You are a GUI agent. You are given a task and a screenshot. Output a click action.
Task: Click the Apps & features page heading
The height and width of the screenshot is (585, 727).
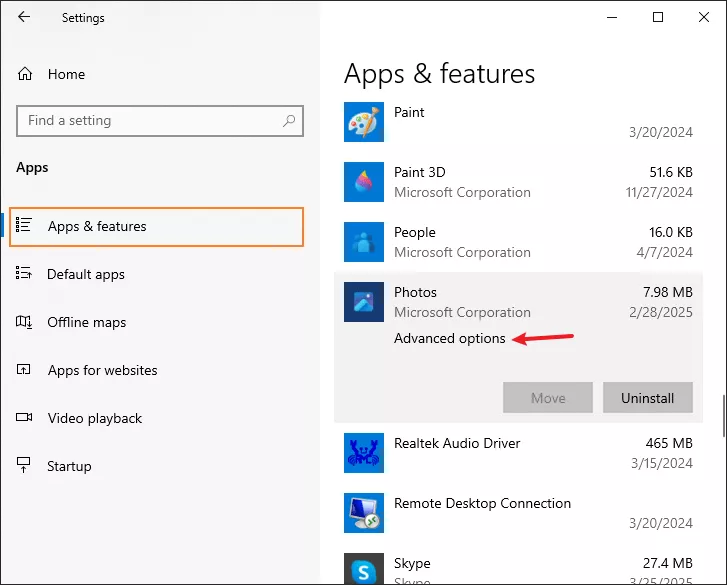[440, 74]
